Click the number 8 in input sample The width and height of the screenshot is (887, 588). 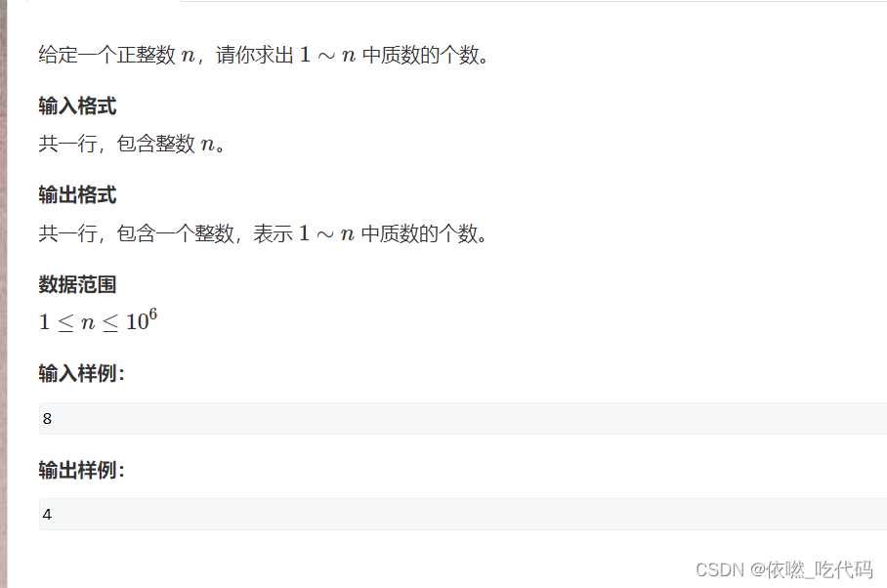(47, 419)
